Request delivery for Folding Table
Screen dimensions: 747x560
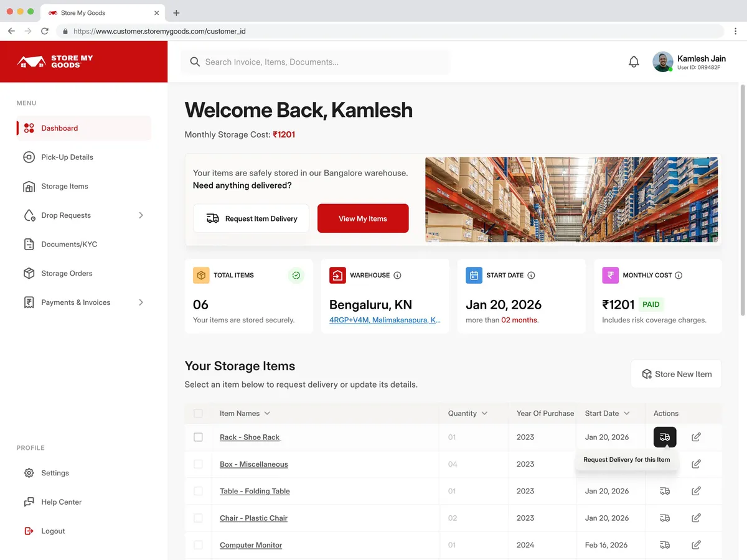(665, 491)
